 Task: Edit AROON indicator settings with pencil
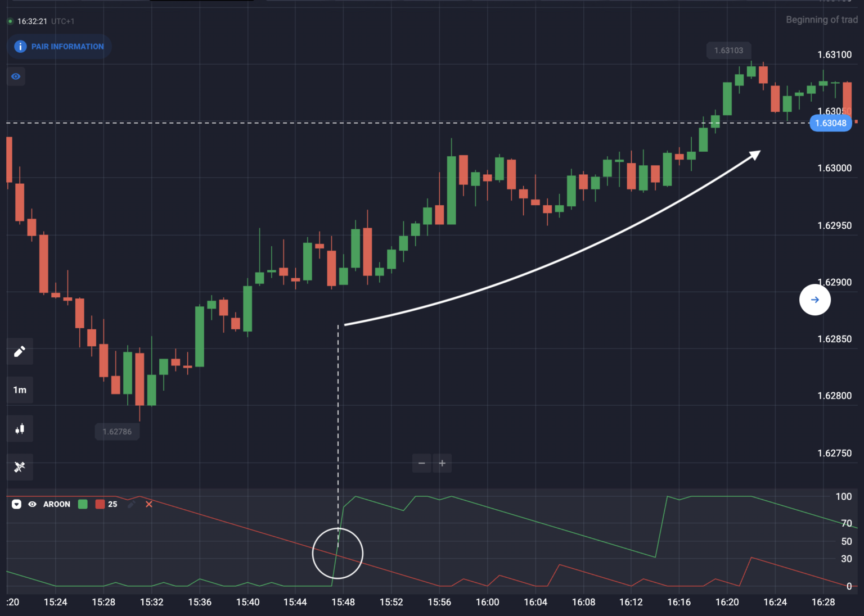pos(132,504)
